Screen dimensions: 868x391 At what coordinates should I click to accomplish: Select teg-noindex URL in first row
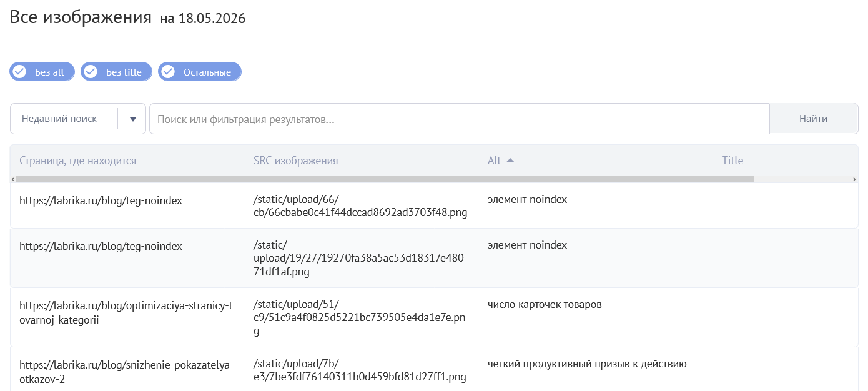click(101, 200)
